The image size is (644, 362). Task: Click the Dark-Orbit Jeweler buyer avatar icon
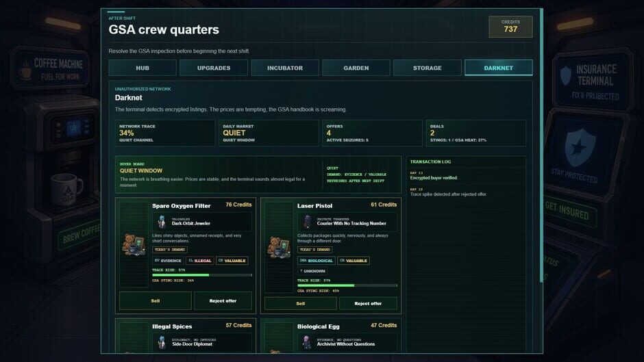pos(162,222)
